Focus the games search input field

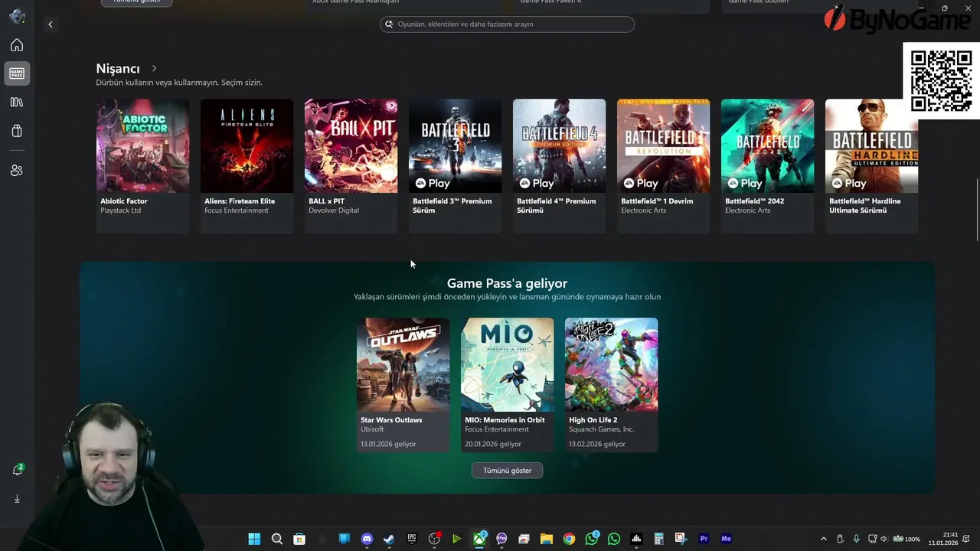click(507, 24)
